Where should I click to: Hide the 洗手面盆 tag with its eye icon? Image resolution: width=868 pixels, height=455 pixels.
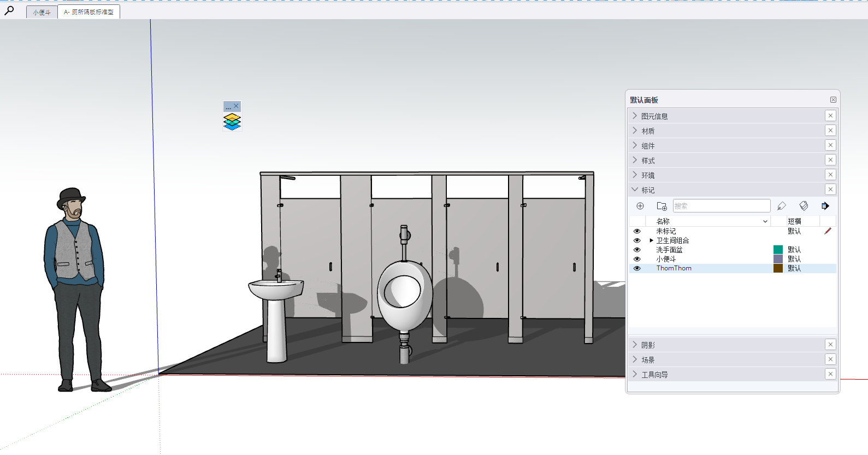(x=637, y=250)
